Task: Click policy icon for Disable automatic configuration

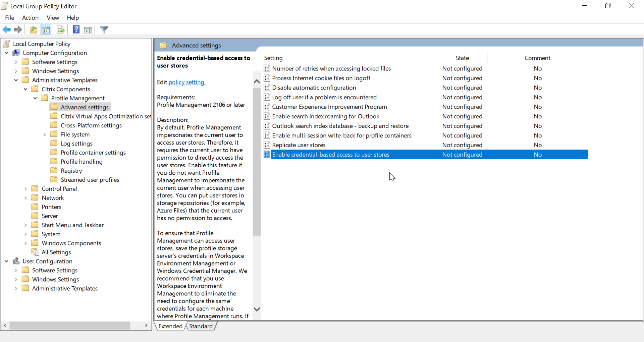Action: 267,88
